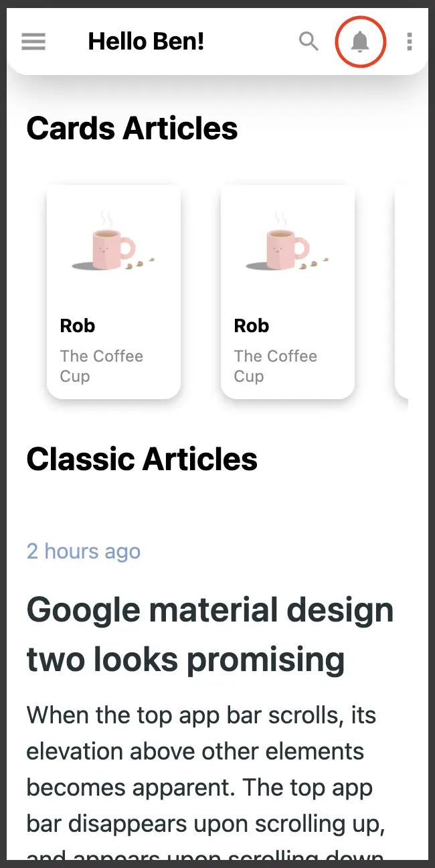Tap the search magnifier icon

tap(309, 41)
